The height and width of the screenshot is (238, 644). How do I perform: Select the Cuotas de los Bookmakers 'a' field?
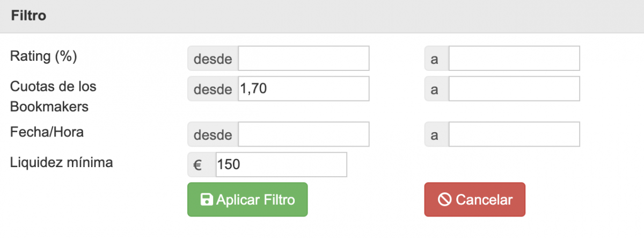(x=514, y=89)
